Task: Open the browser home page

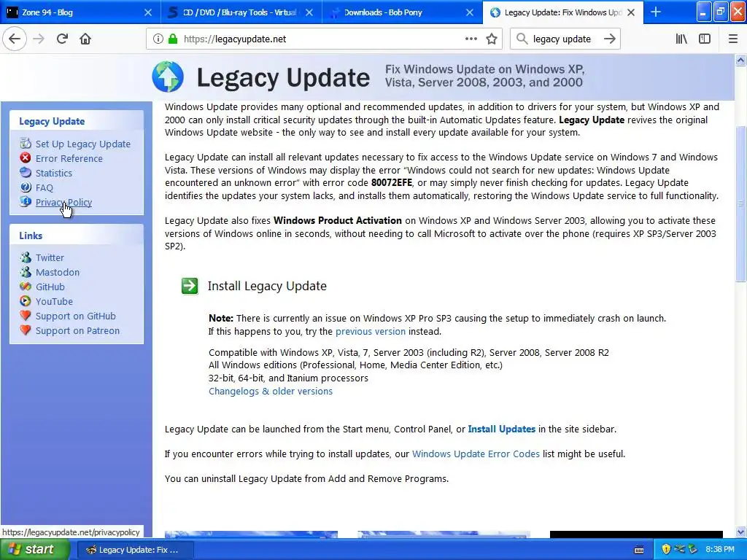Action: (x=85, y=39)
